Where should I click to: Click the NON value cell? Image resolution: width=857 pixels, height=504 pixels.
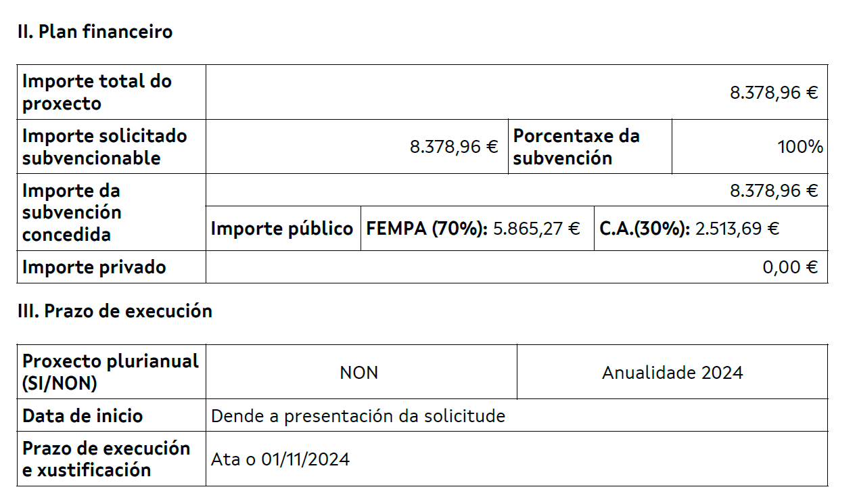point(359,372)
